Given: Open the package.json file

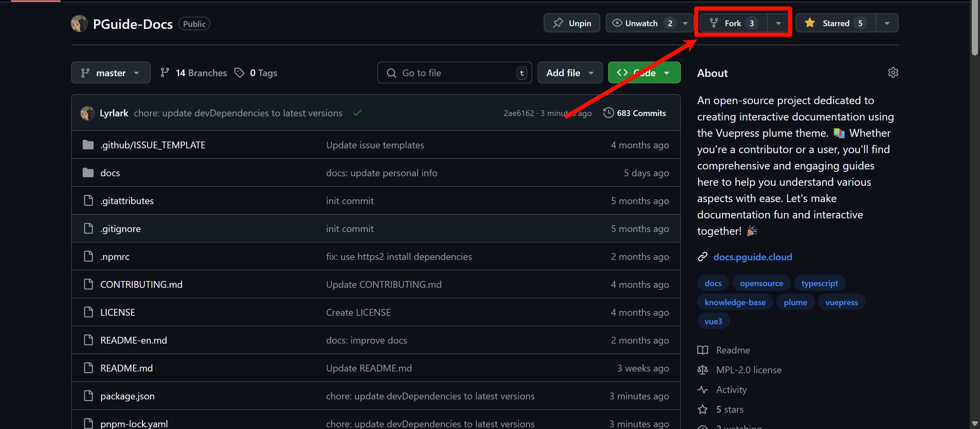Looking at the screenshot, I should tap(127, 396).
